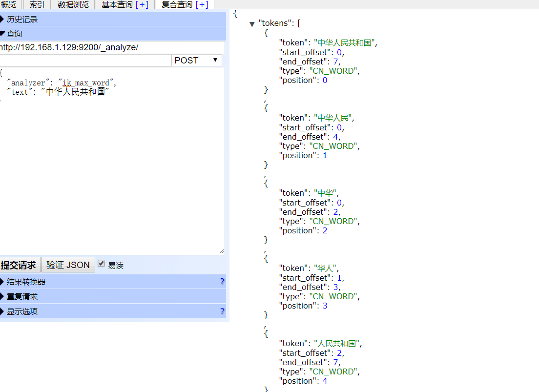This screenshot has width=539, height=392.
Task: Switch to the 概览 tab
Action: [x=8, y=5]
